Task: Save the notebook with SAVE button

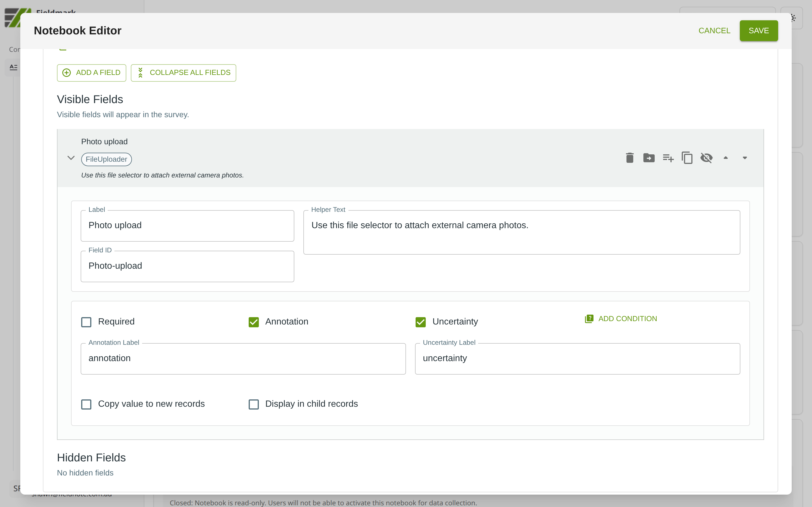Action: 758,30
